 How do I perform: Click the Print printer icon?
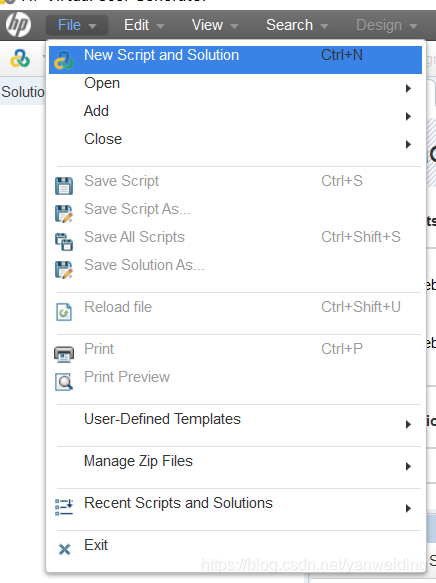(64, 354)
